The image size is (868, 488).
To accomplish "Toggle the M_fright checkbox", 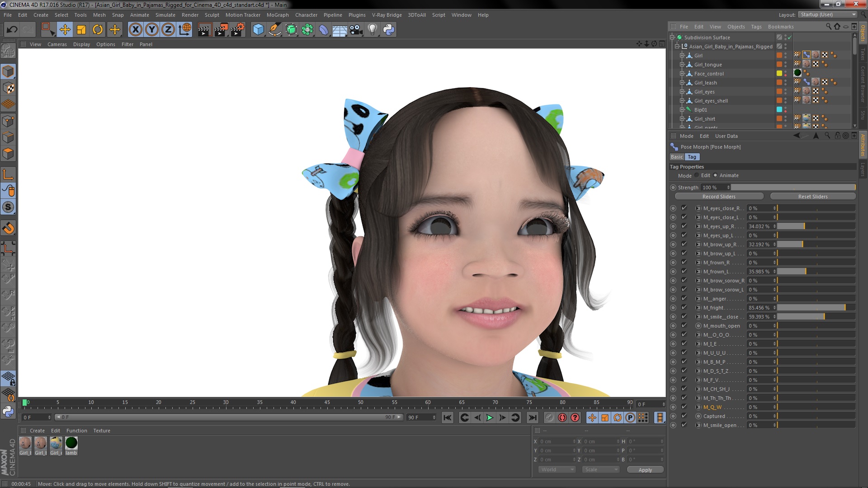I will pos(684,308).
